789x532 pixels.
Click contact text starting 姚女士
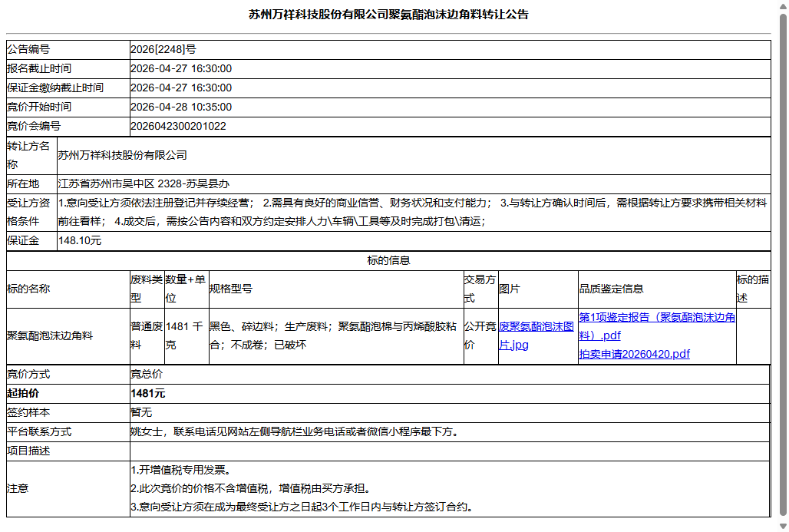tap(296, 431)
